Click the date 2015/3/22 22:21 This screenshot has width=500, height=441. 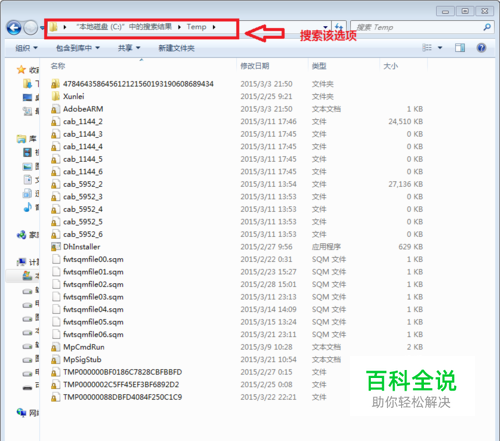[268, 397]
